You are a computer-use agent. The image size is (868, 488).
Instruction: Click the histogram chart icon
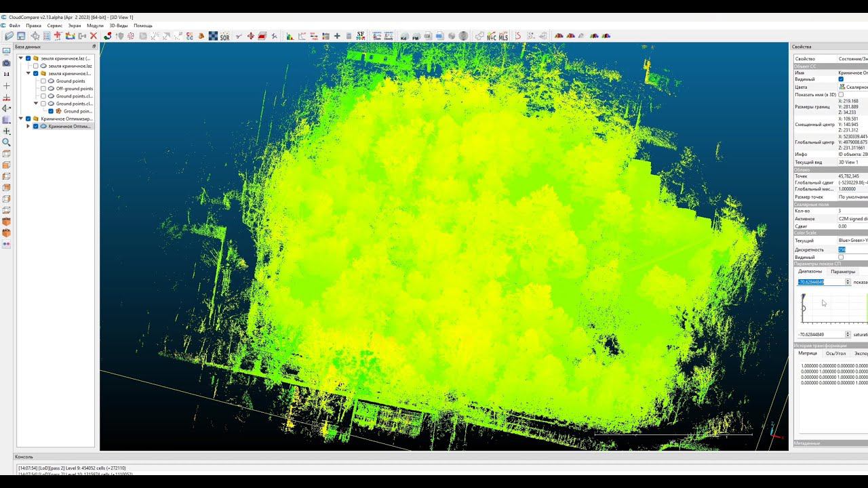(290, 36)
